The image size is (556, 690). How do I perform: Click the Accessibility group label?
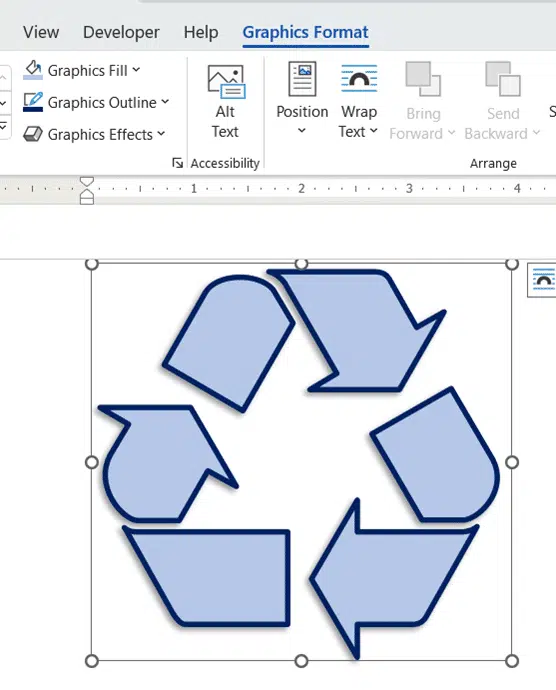point(225,164)
